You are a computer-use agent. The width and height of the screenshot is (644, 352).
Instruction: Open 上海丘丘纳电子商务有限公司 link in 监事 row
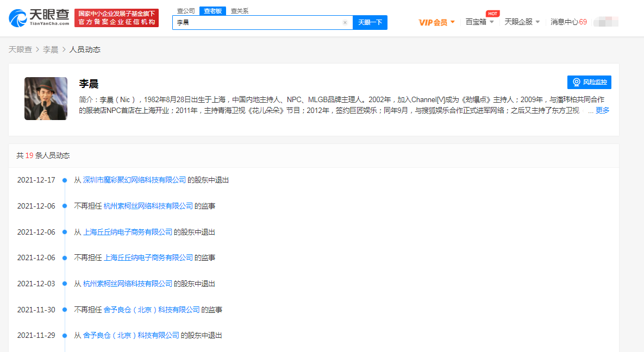[x=148, y=257]
